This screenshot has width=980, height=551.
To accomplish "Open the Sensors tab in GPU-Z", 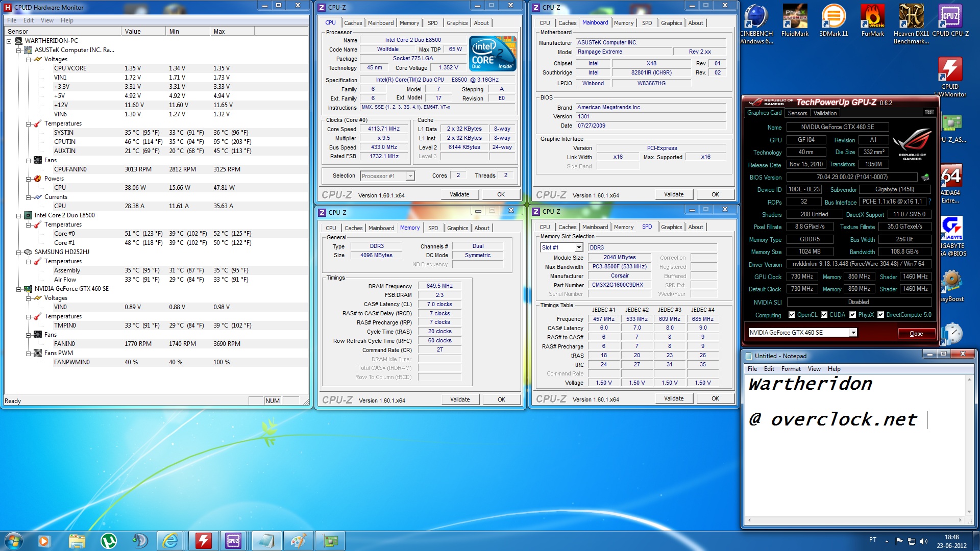I will point(797,113).
